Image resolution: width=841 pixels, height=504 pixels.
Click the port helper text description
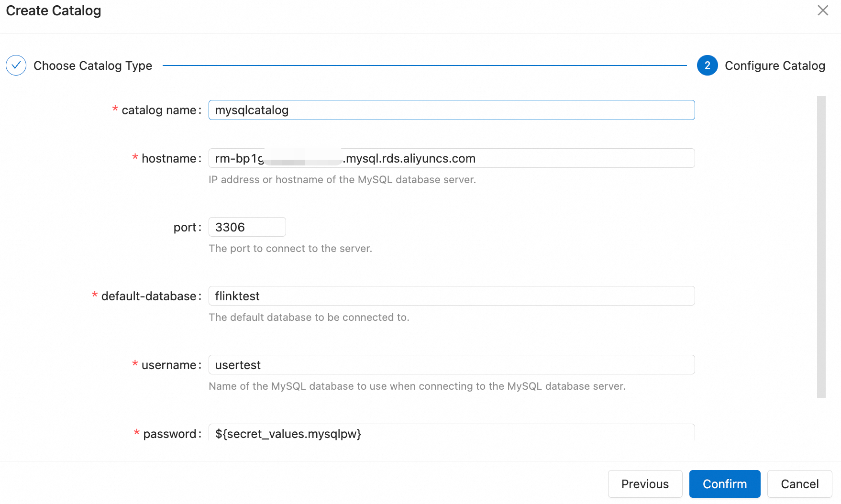pos(290,248)
